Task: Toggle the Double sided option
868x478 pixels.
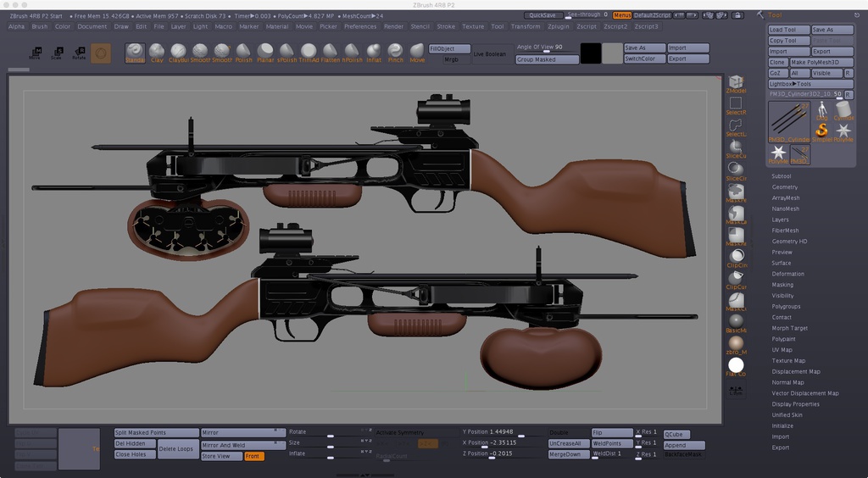Action: click(568, 432)
